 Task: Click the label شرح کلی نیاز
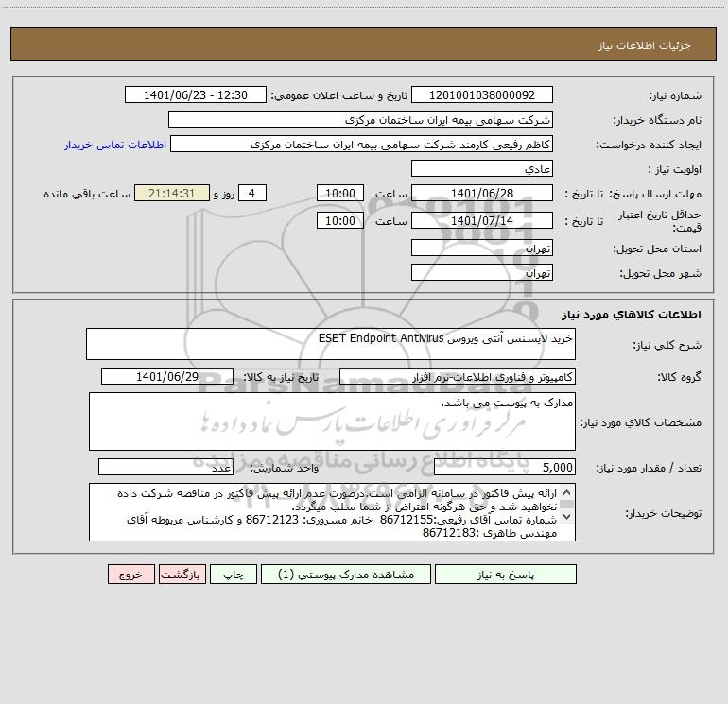pyautogui.click(x=667, y=345)
